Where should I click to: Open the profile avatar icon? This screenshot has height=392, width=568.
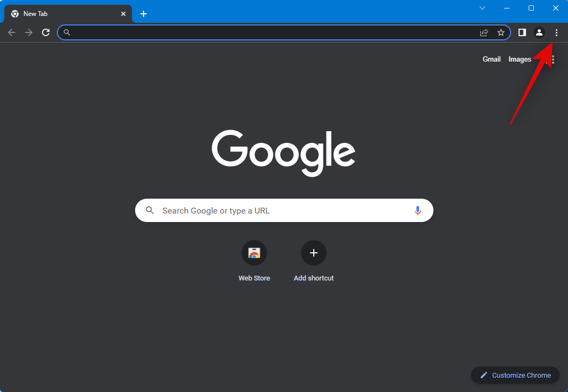point(539,32)
